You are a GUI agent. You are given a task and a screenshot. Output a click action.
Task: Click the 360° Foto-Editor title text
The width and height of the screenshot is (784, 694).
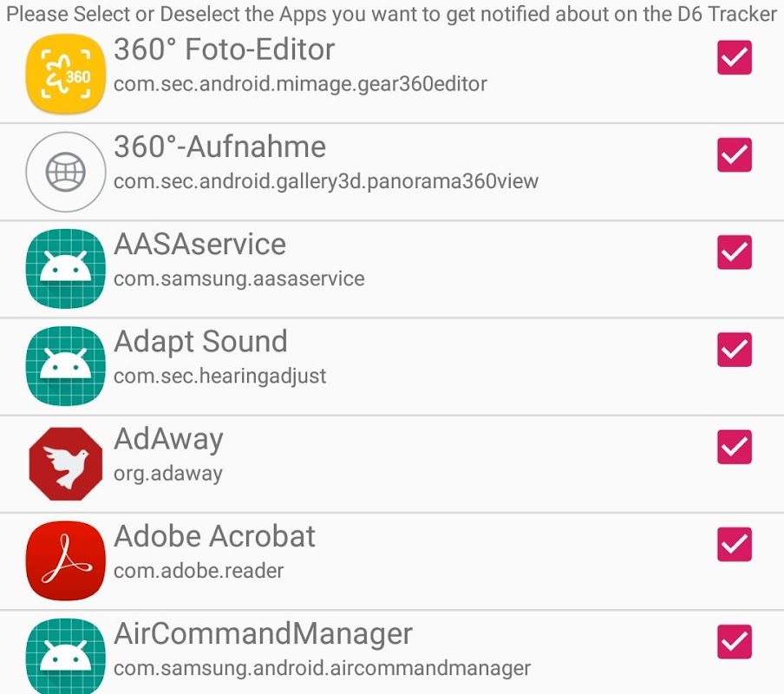(224, 50)
